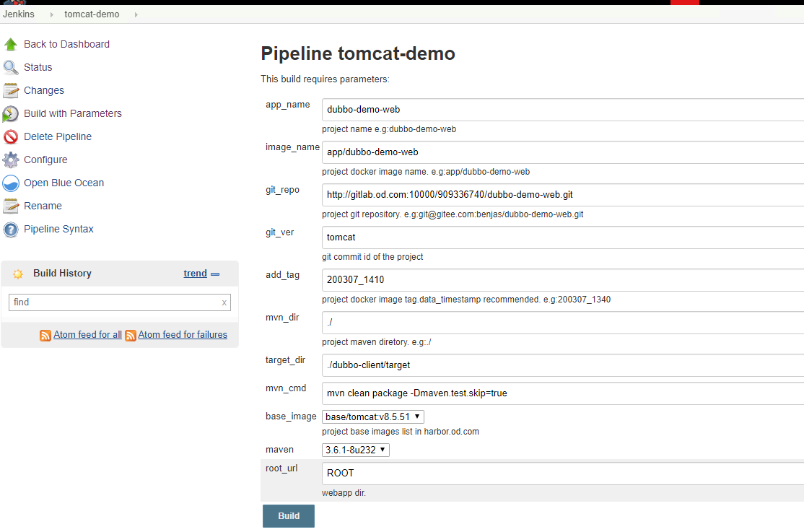804x532 pixels.
Task: Click the Status magnifying glass icon
Action: 11,67
